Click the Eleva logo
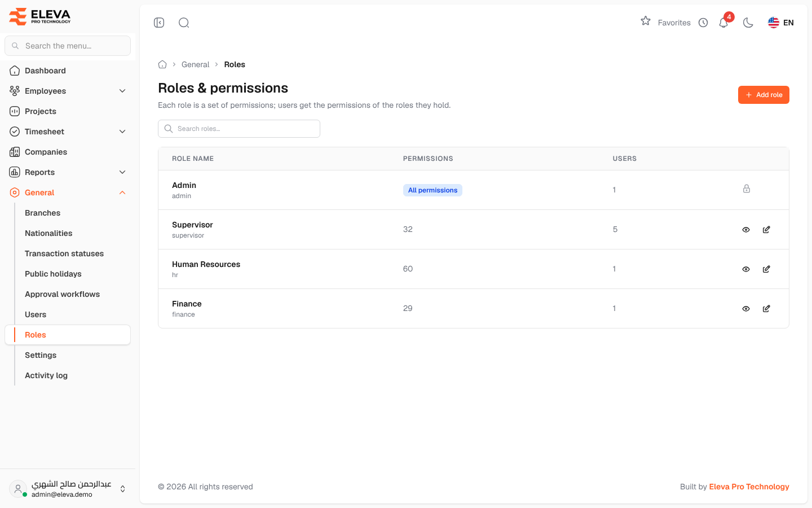 pyautogui.click(x=39, y=16)
